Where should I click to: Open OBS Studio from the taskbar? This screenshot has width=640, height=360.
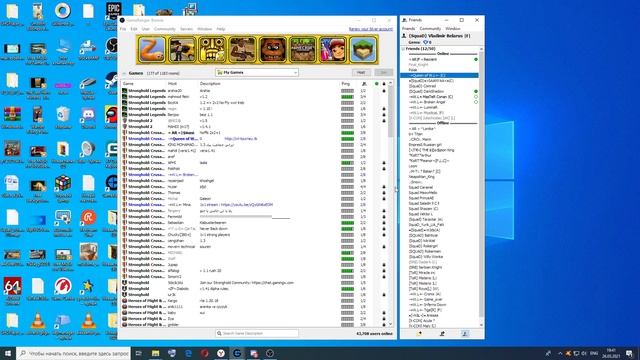(x=270, y=353)
